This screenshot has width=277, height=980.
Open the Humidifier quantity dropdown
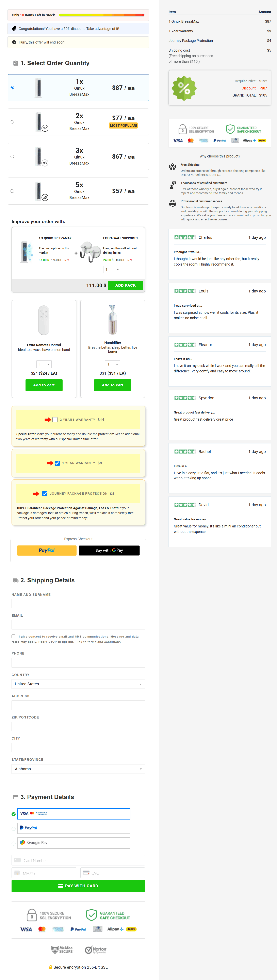tap(113, 364)
